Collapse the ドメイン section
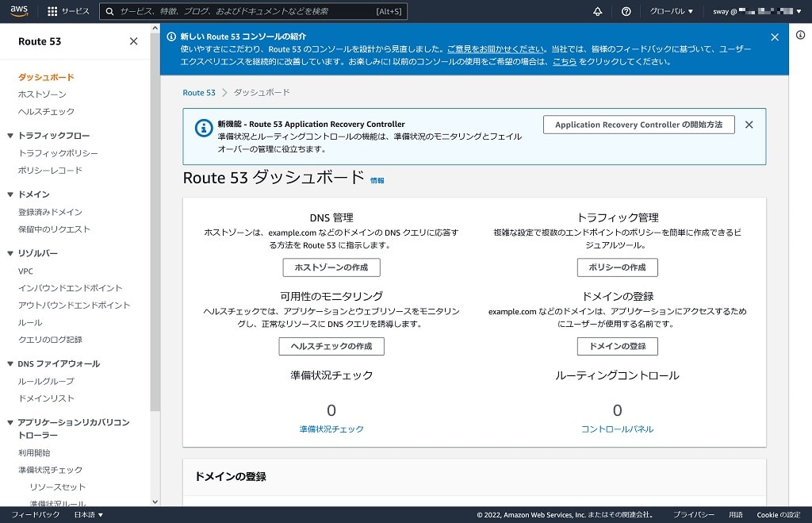Screen dimensions: 812x523 (x=10, y=194)
